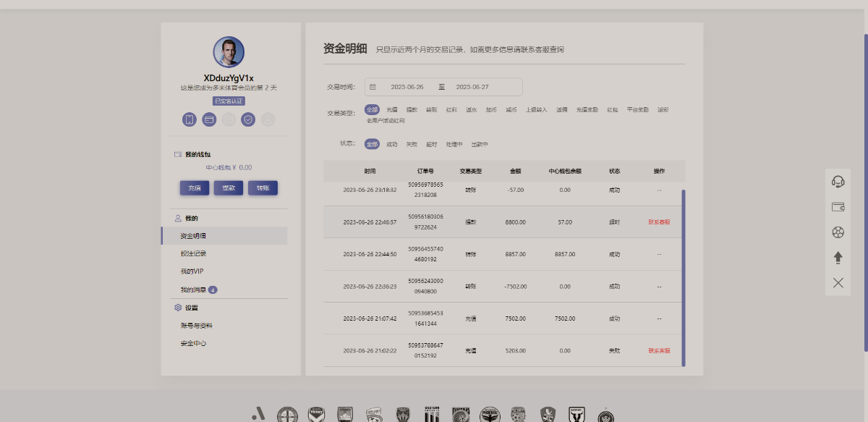
Task: Click the bank card icon below the username
Action: coord(208,119)
